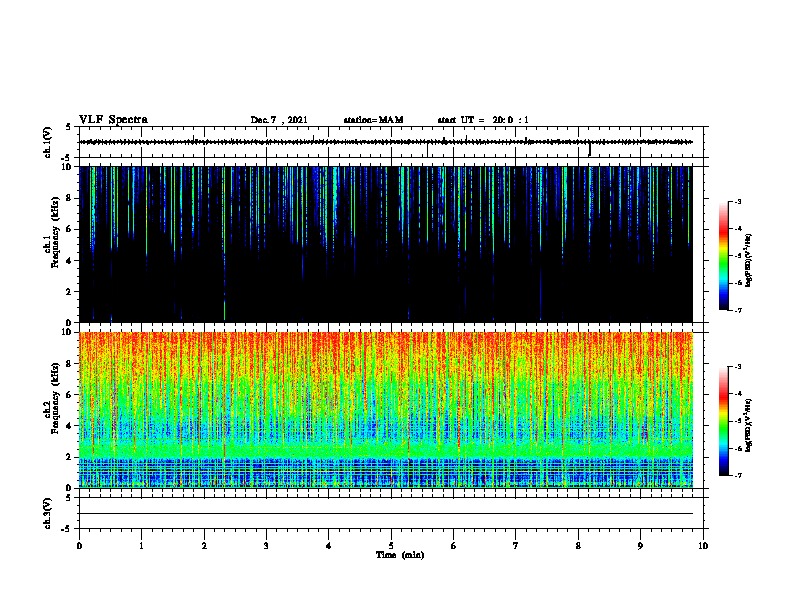Screen dimensions: 792x612
Task: Click the "Time (min)" x-axis label
Action: (x=400, y=555)
